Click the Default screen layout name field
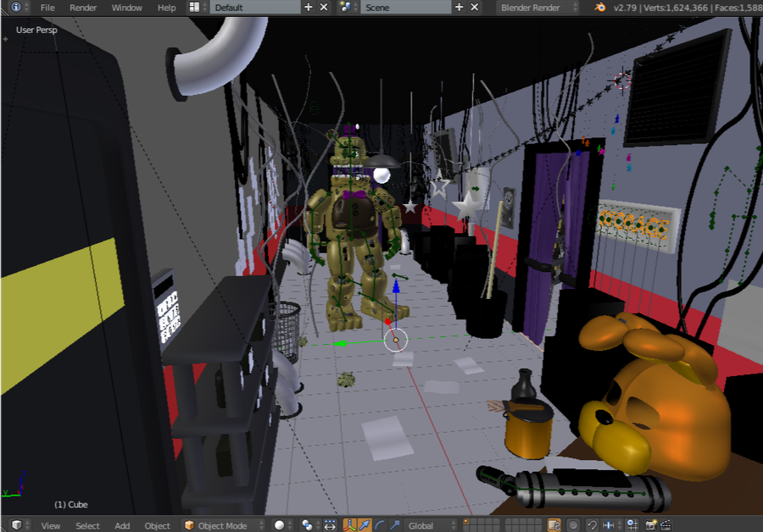Viewport: 763px width, 532px height. click(x=255, y=8)
